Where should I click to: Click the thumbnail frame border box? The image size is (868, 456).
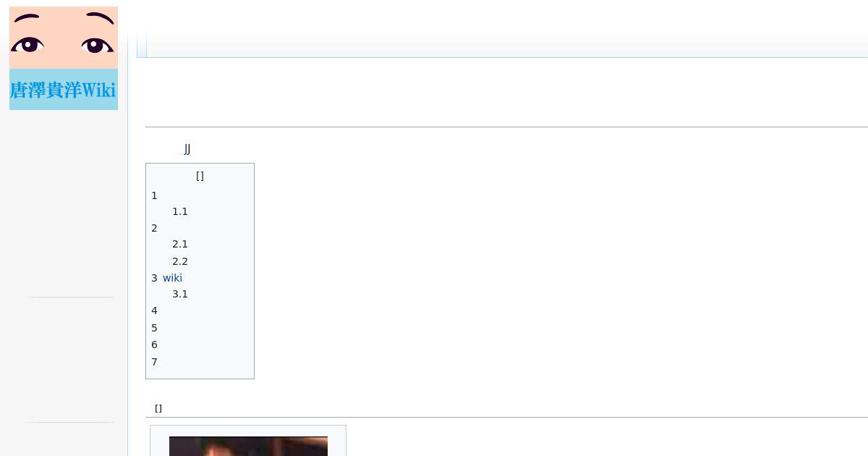pos(248,440)
